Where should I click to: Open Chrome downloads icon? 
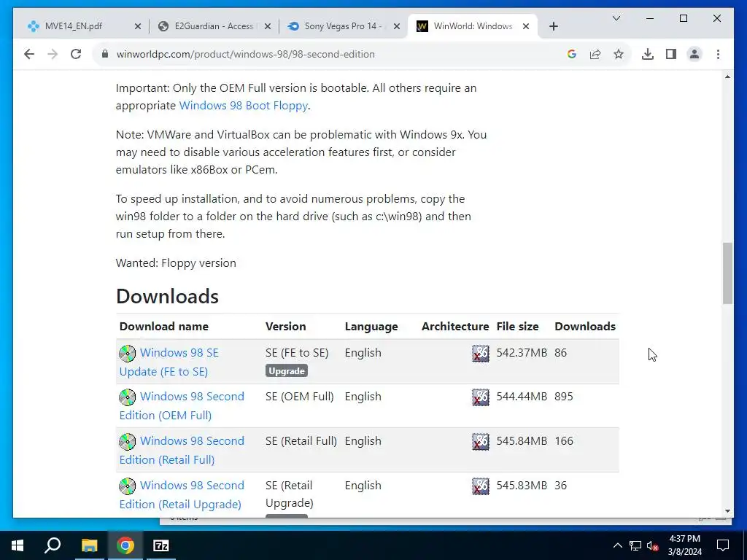(x=648, y=54)
